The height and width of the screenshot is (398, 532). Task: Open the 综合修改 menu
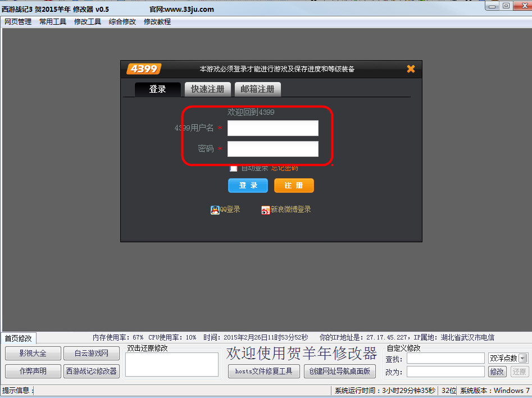122,22
